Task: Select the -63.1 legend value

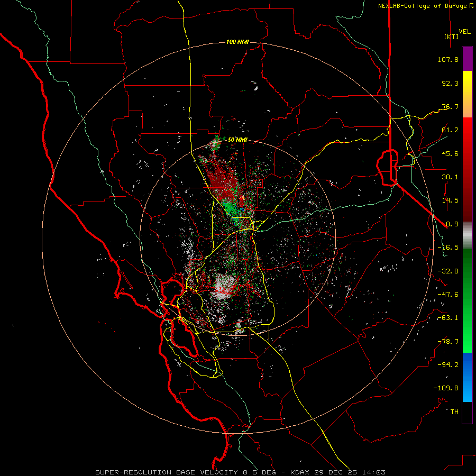Action: click(x=448, y=318)
